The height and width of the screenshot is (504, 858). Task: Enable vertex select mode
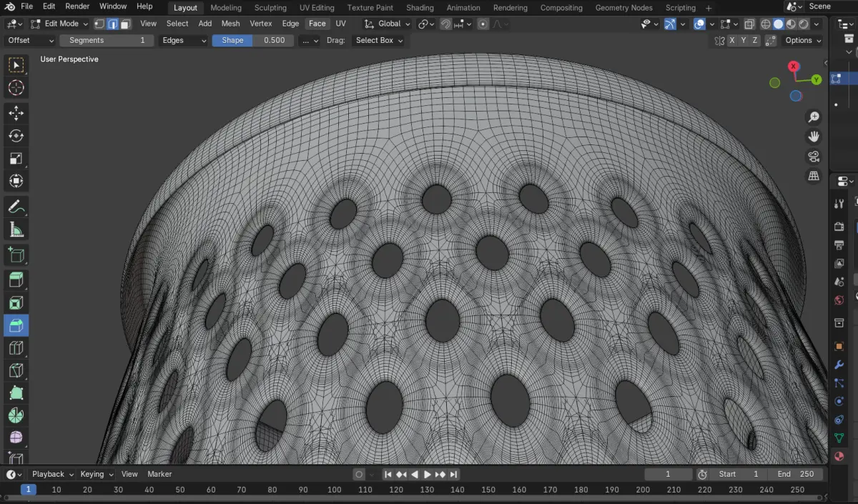[100, 24]
